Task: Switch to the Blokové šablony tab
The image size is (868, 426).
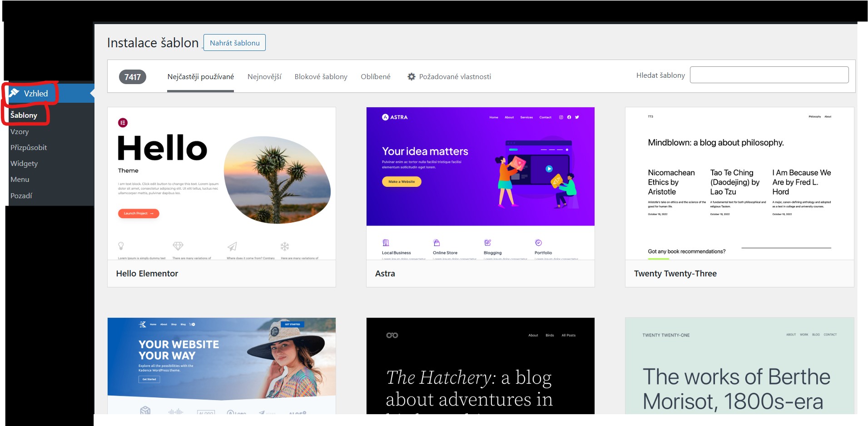Action: click(x=321, y=77)
